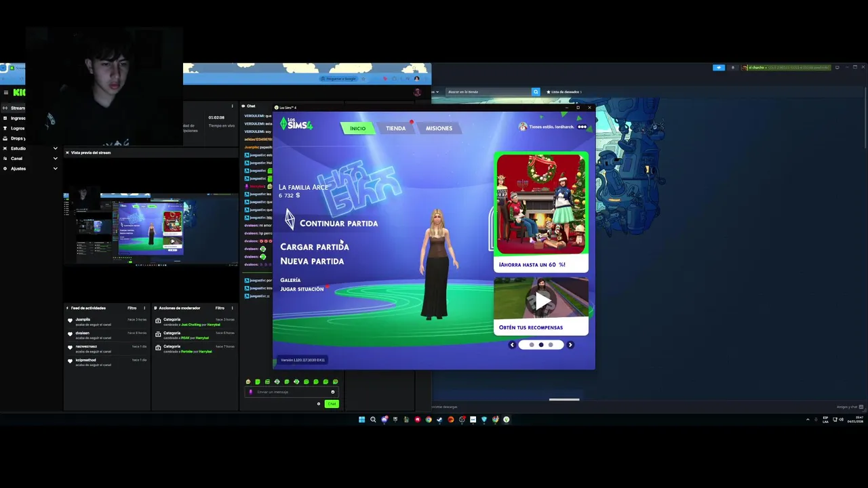Open Acciones de moderador more options

tap(232, 308)
